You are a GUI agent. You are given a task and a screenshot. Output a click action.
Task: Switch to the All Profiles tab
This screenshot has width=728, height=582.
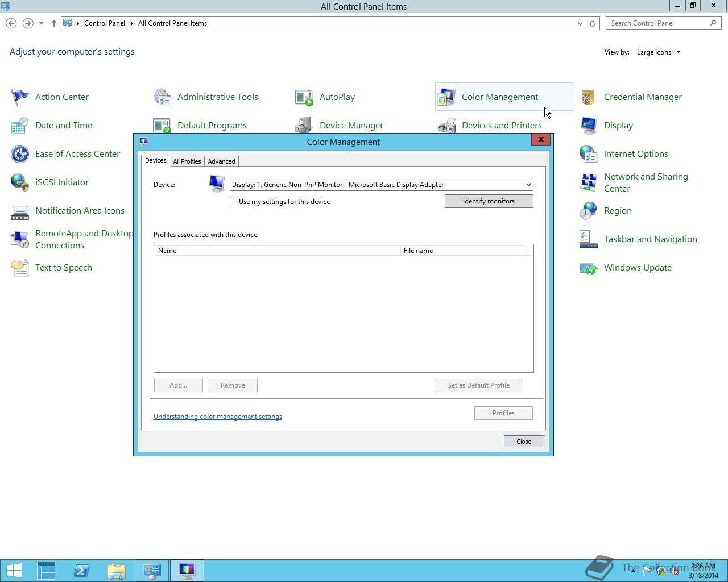187,161
